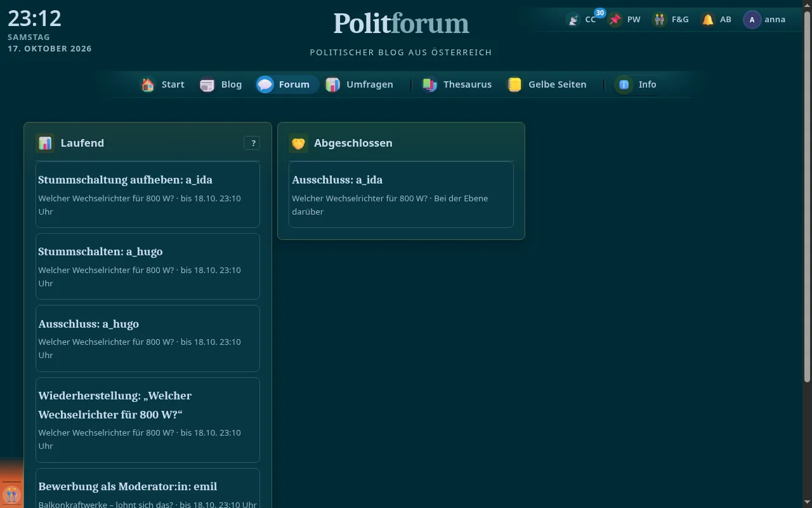
Task: Click the two-people icon in the orange sidebar
Action: [11, 494]
